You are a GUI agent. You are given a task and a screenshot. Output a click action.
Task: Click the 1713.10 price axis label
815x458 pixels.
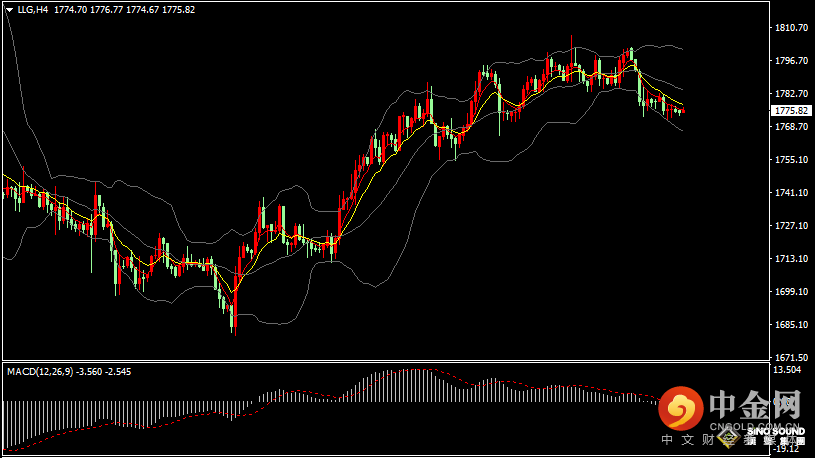coord(791,259)
